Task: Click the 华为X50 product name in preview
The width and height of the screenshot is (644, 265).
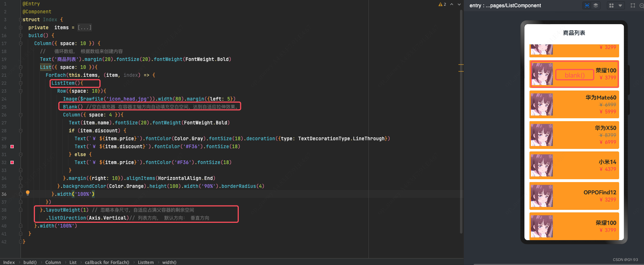Action: [605, 128]
